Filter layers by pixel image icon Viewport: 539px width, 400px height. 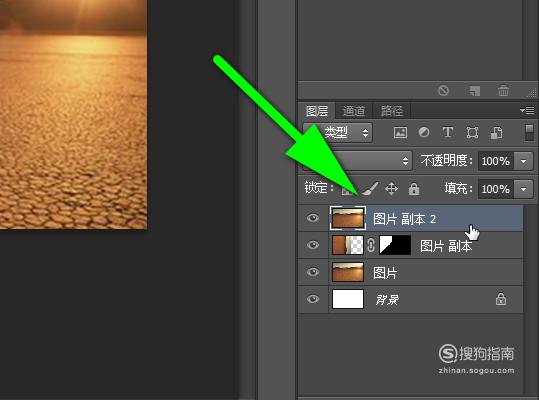tap(400, 133)
